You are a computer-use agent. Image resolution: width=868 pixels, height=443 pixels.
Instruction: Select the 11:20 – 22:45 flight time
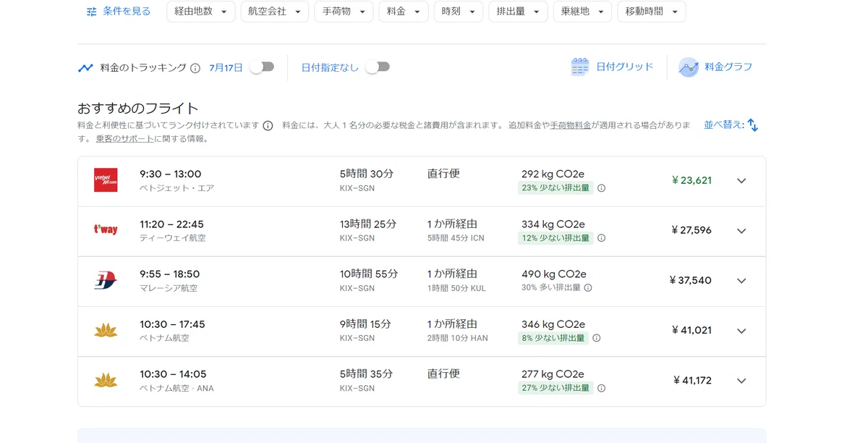171,224
